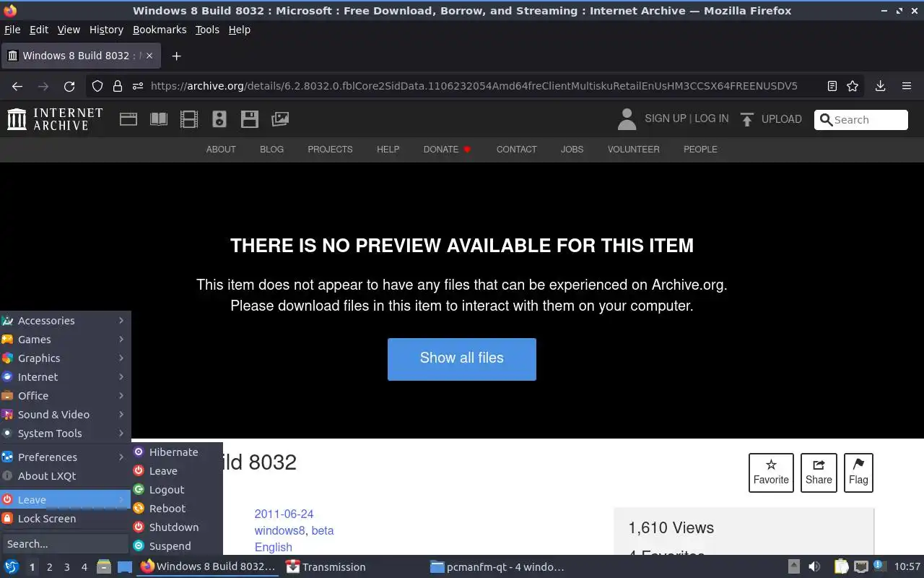Switch to virtual desktop 2
The height and width of the screenshot is (578, 924).
49,567
